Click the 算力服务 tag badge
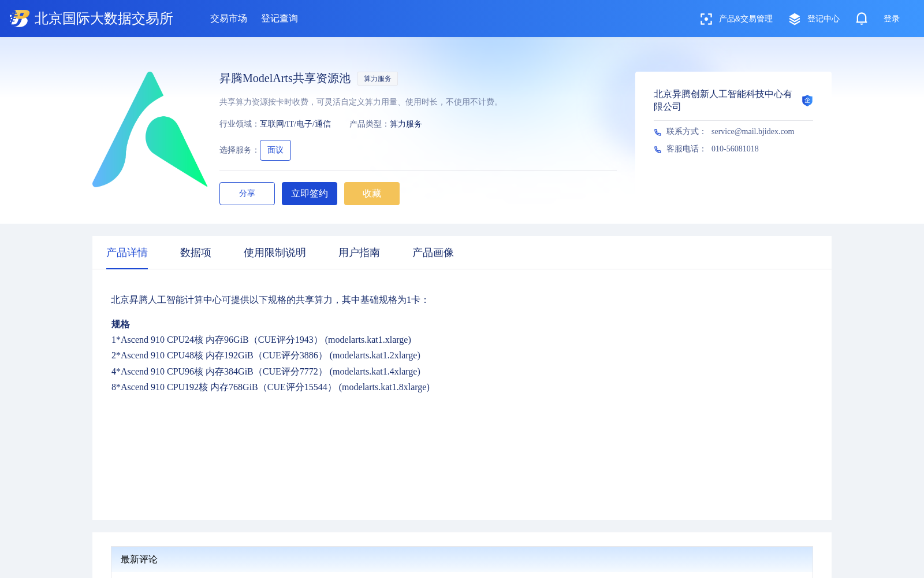924x578 pixels. click(x=378, y=79)
